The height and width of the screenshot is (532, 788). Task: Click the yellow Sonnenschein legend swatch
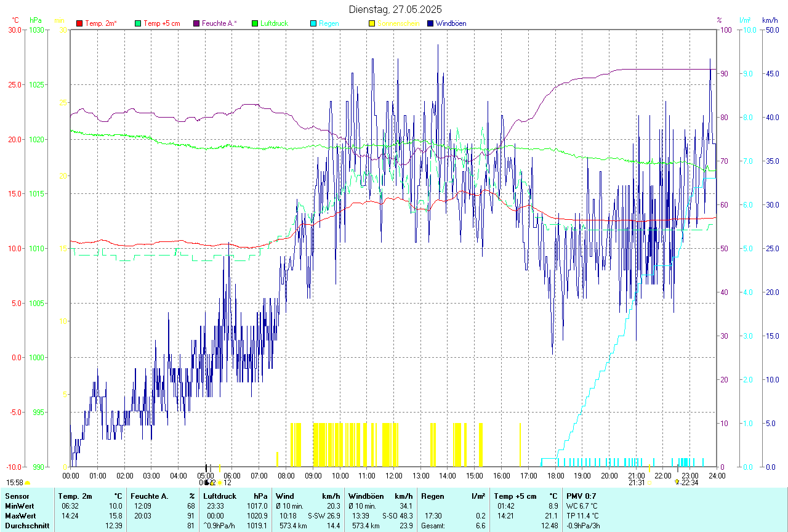tap(372, 23)
